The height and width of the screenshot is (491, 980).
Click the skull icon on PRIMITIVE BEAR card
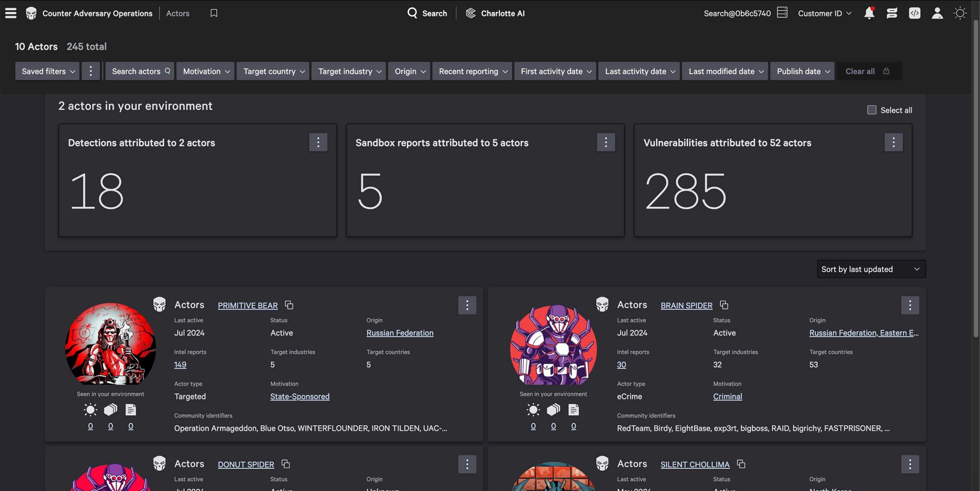coord(160,304)
